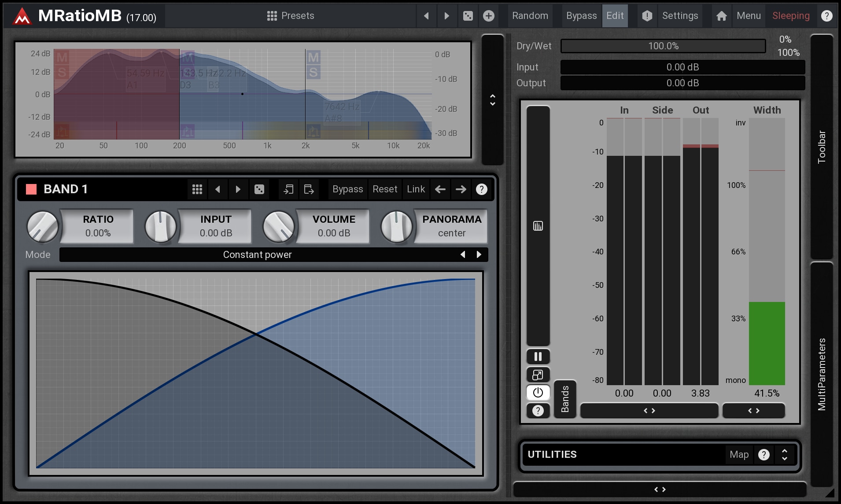This screenshot has height=504, width=841.
Task: Click the randomize dice icon in top bar
Action: coord(468,16)
